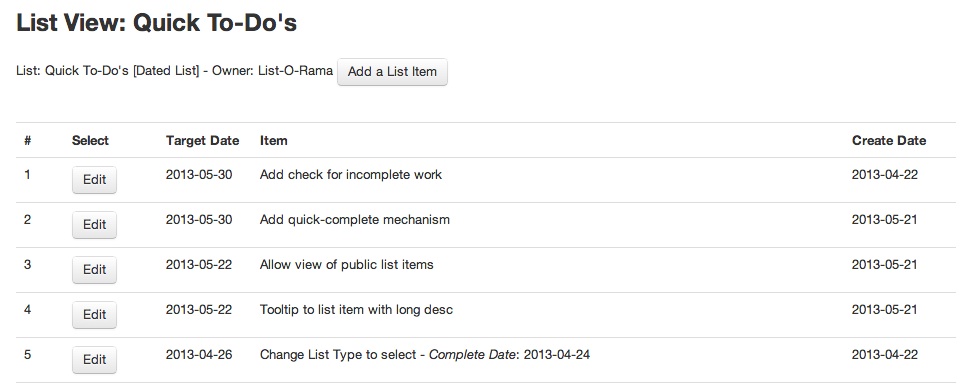Screen dimensions: 975x384
Task: Select Edit on the Tooltip list item row
Action: coord(95,314)
